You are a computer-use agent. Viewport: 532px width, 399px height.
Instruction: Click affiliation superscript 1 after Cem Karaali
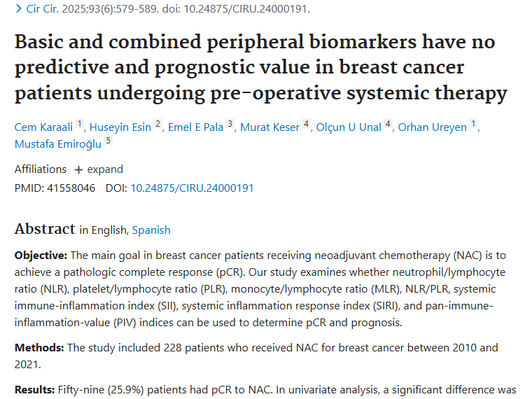pyautogui.click(x=80, y=125)
